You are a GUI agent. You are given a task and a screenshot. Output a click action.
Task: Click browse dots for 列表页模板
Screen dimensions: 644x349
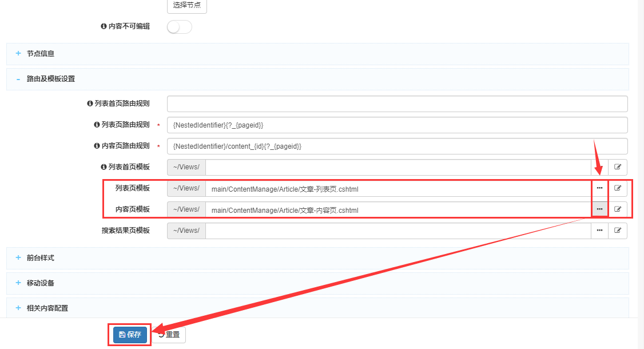[x=599, y=188]
